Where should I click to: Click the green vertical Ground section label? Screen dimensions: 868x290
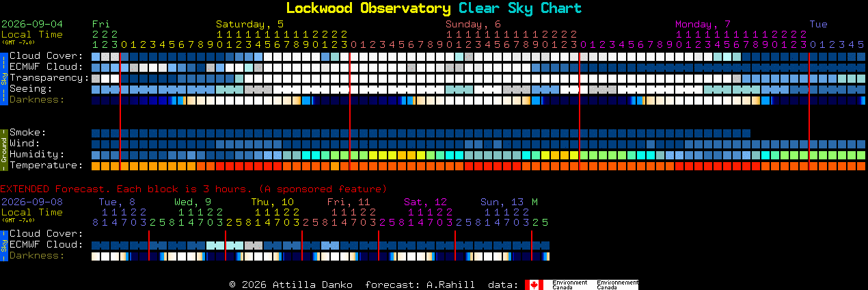pyautogui.click(x=4, y=149)
